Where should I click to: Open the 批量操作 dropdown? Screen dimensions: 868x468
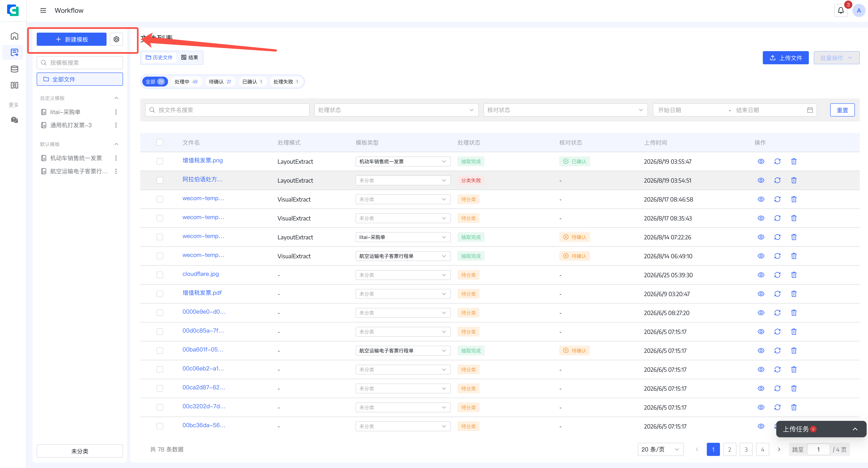click(836, 58)
